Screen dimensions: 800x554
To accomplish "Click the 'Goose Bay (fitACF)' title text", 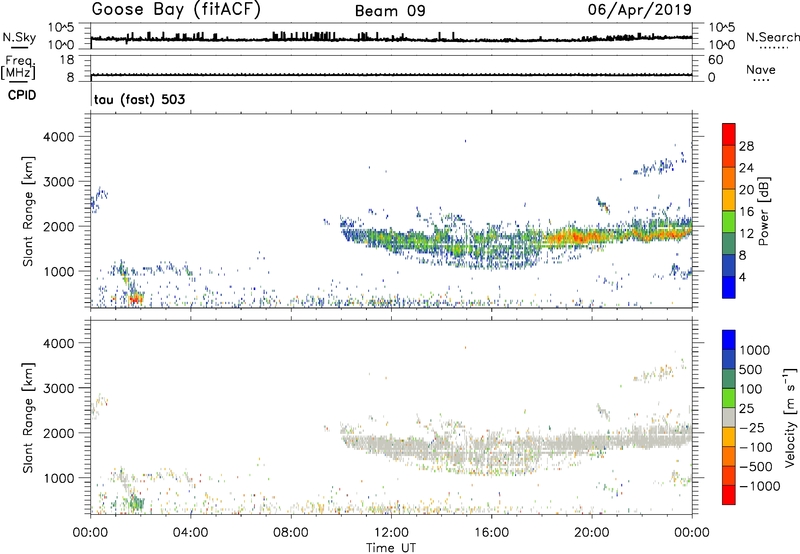I will [x=176, y=10].
